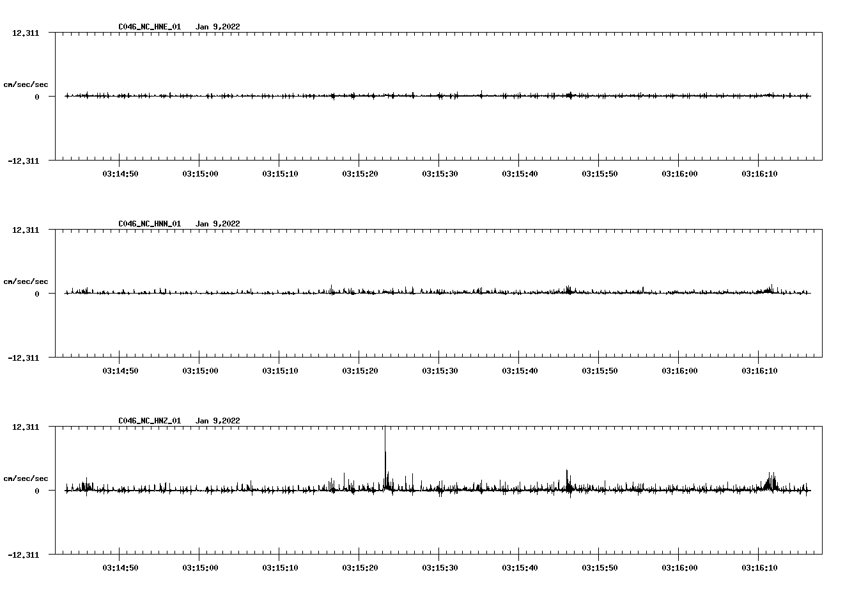Screen dimensions: 868x591
Task: Click 03:14:50 label under the HNE plot
Action: point(120,174)
